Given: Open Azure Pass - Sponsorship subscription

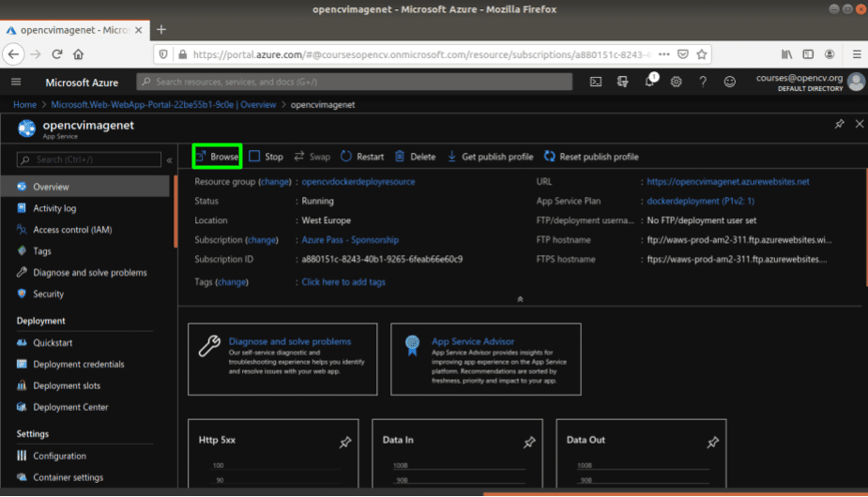Looking at the screenshot, I should tap(350, 240).
